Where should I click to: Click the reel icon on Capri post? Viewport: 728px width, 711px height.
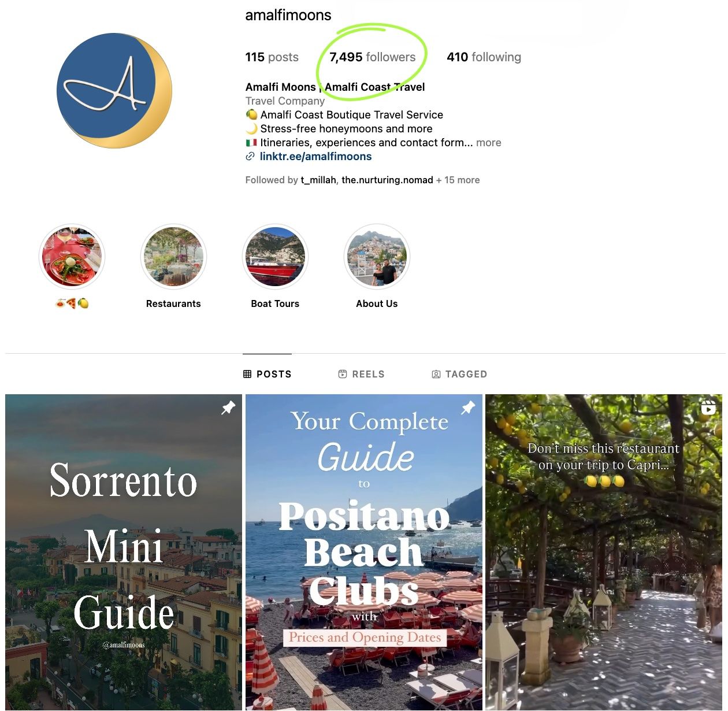point(708,408)
